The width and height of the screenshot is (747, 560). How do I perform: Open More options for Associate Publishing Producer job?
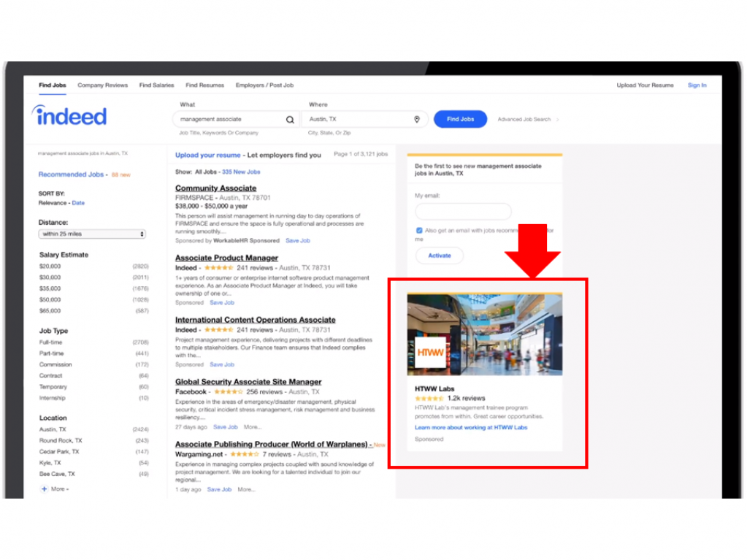(x=246, y=489)
